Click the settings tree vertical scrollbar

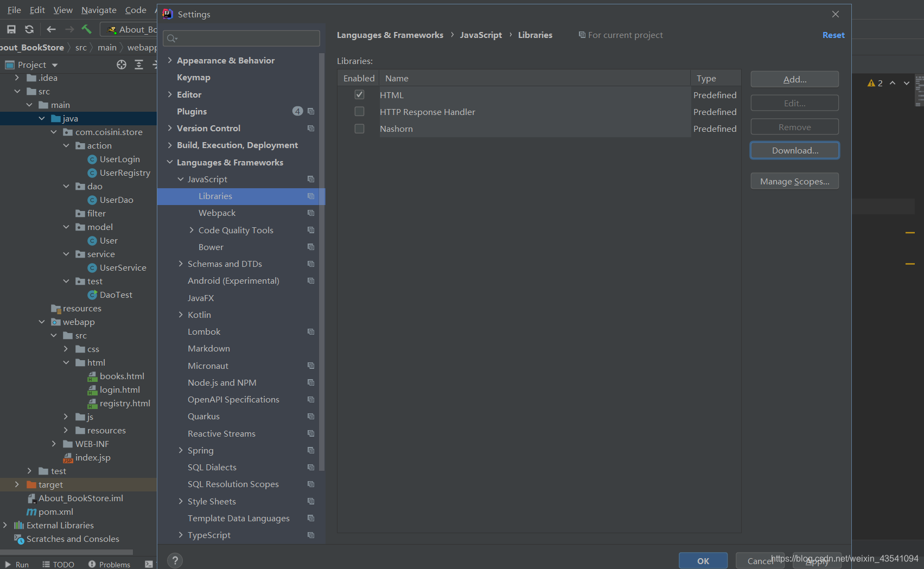tap(322, 261)
